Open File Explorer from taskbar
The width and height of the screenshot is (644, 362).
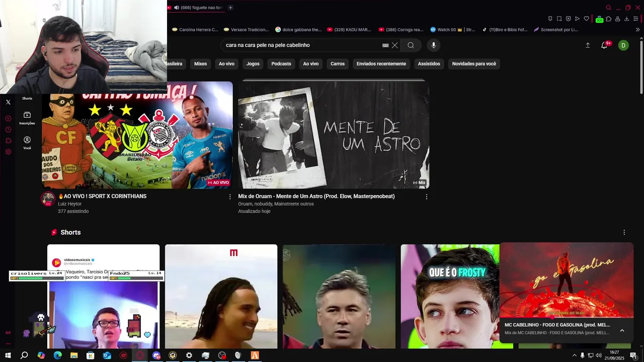click(x=74, y=355)
